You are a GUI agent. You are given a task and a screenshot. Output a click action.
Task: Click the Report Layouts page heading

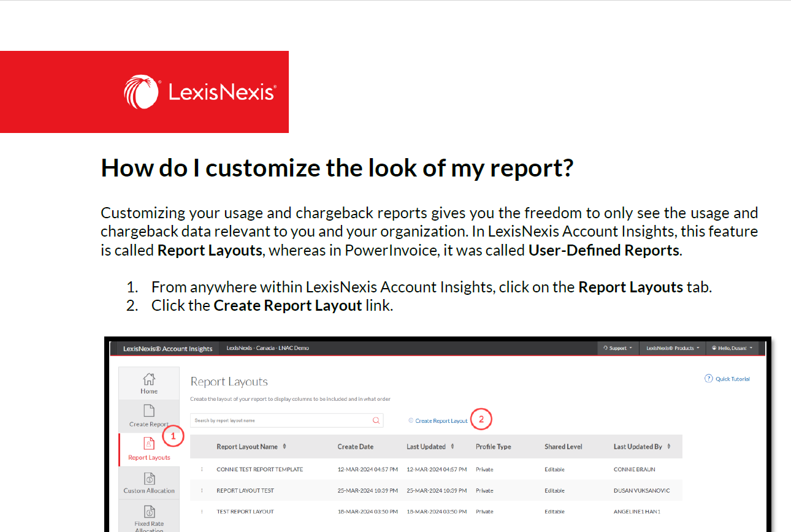click(229, 382)
